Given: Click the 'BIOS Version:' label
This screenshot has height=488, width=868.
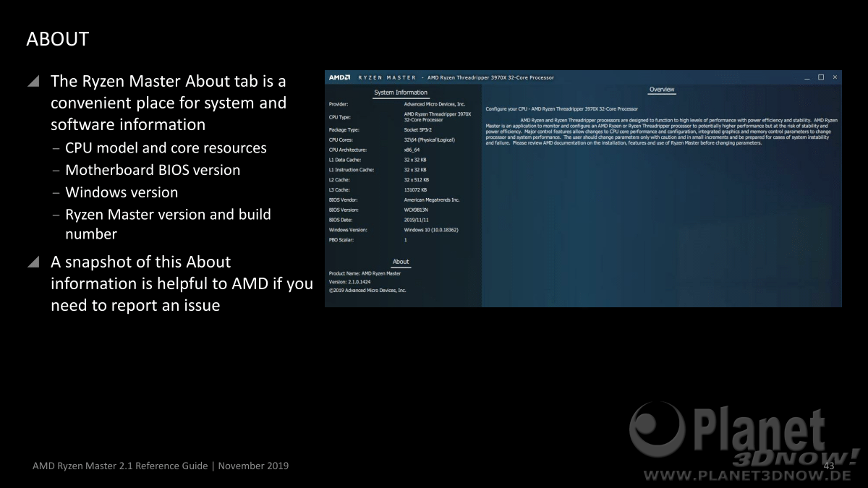Looking at the screenshot, I should coord(344,210).
